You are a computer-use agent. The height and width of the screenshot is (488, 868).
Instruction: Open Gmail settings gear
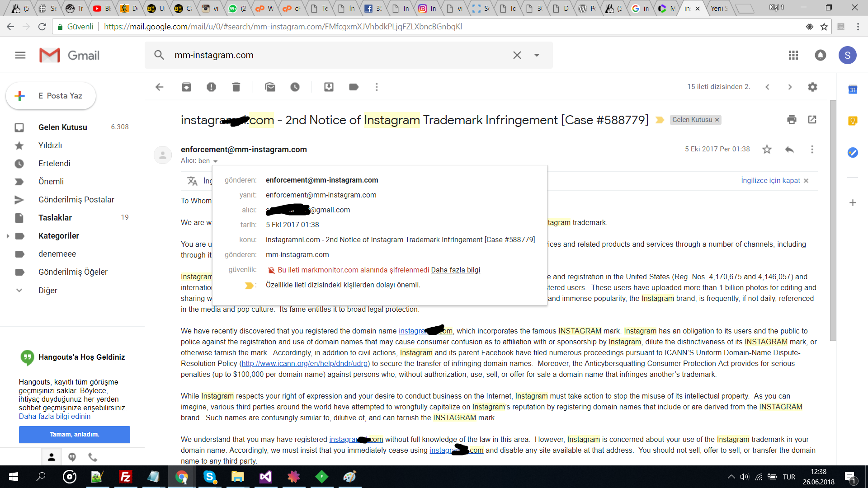(812, 87)
